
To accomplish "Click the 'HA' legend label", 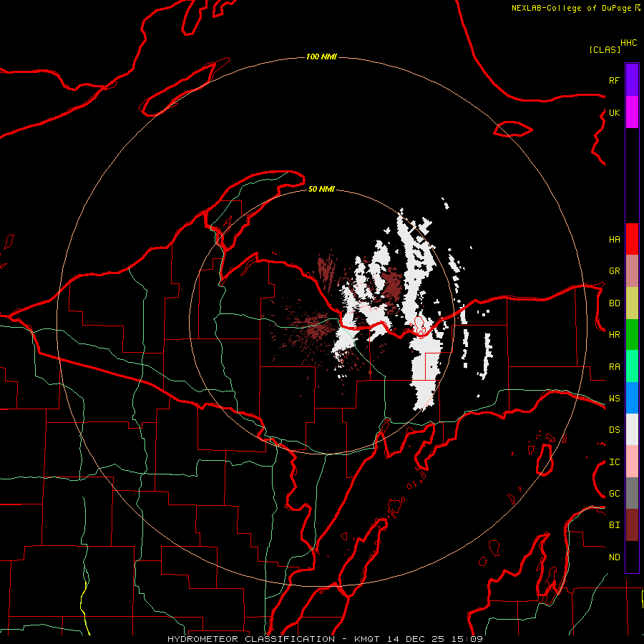I will tap(614, 240).
